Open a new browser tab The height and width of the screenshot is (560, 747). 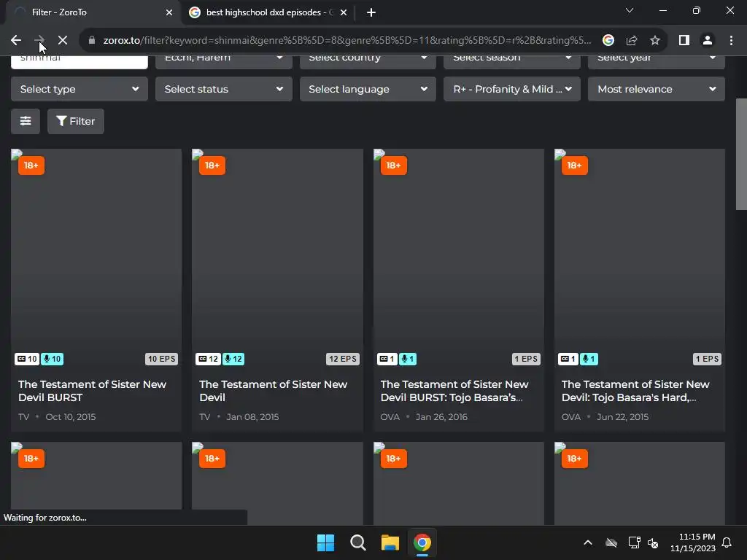click(371, 12)
